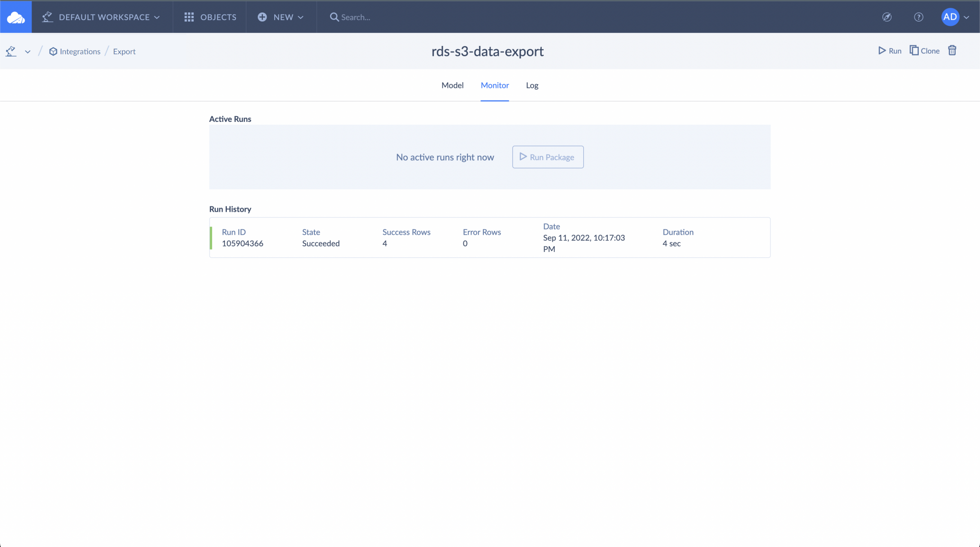Click the Skyvia cloud logo
Screen dimensions: 980x547
pyautogui.click(x=16, y=17)
